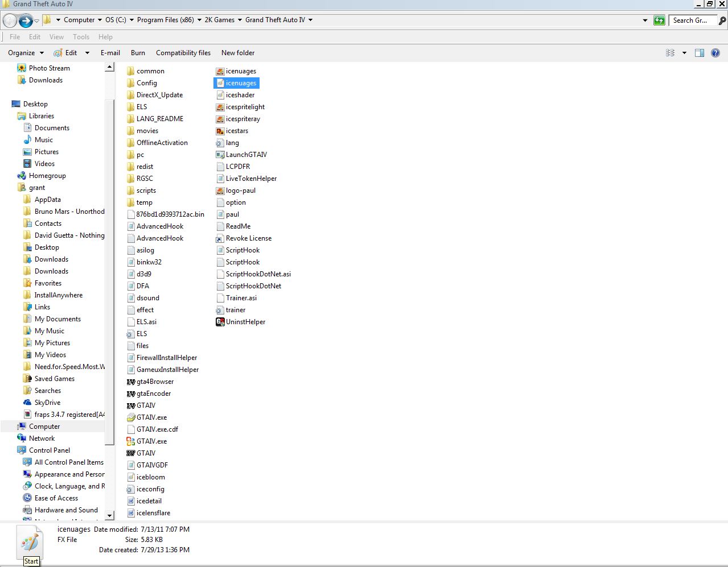
Task: Expand the arrow after OS (C:) breadcrumb
Action: tap(131, 20)
